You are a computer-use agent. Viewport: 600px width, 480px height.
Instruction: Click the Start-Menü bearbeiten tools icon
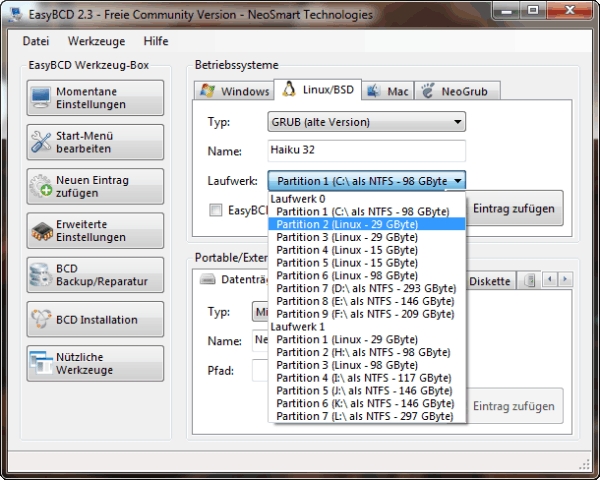(41, 142)
